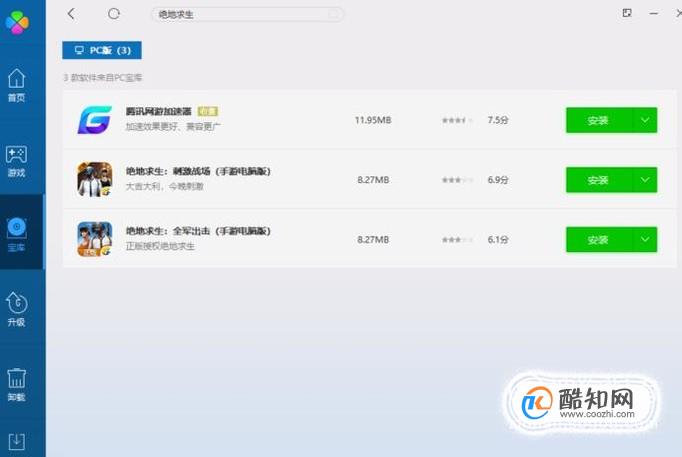
Task: Expand install options for 绝地求生:刺激战场
Action: 645,180
